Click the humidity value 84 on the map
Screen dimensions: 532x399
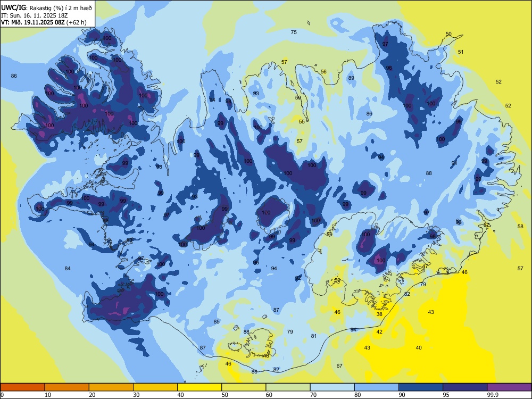[68, 269]
